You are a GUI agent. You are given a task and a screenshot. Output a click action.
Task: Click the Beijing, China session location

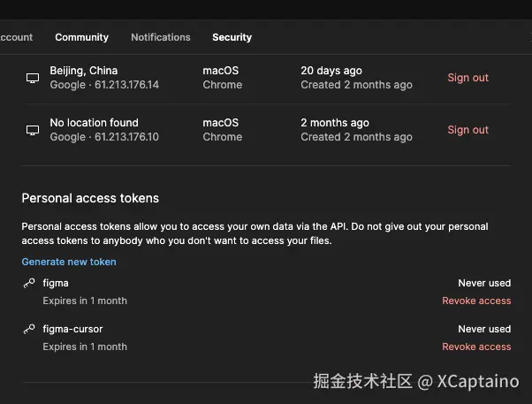click(83, 71)
